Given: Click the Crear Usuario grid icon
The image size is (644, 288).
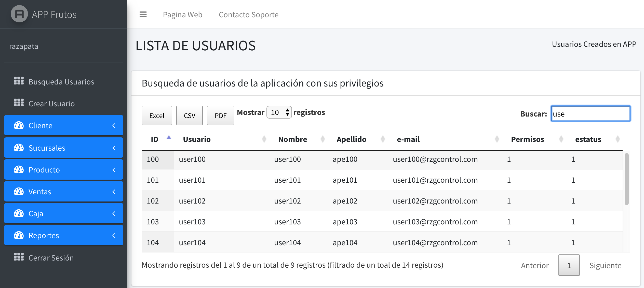Looking at the screenshot, I should tap(18, 103).
